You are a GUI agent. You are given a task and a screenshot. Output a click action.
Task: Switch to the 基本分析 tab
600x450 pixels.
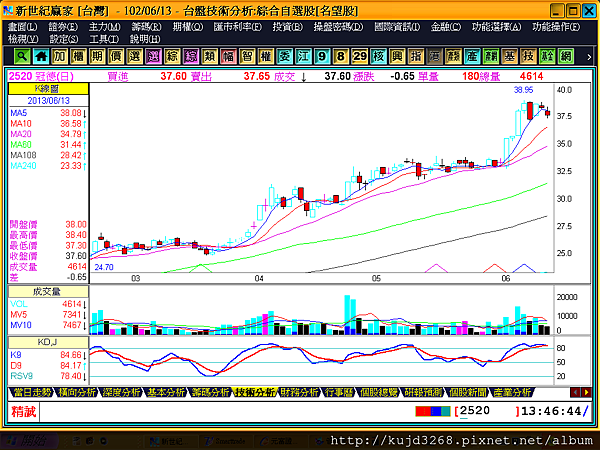166,392
